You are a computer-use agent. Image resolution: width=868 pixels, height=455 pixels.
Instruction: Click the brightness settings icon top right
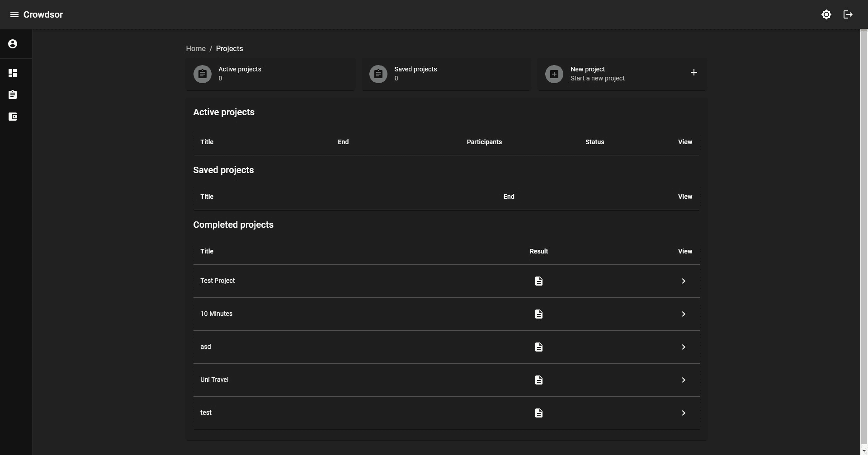tap(826, 14)
